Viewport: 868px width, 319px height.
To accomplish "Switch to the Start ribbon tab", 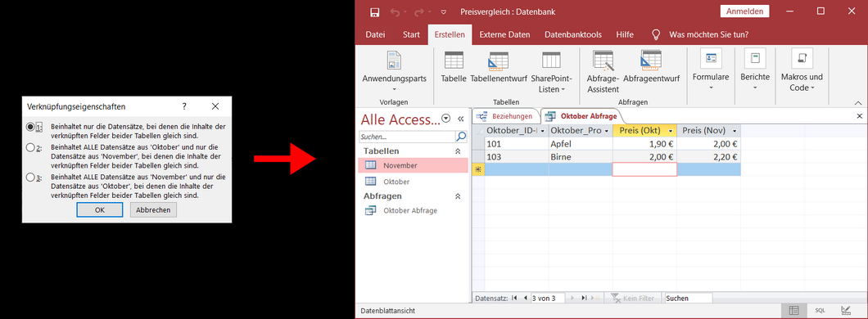I will [x=411, y=34].
